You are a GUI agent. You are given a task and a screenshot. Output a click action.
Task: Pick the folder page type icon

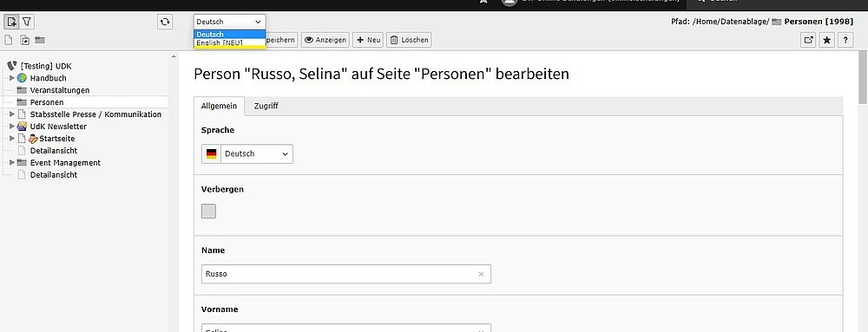[x=40, y=40]
